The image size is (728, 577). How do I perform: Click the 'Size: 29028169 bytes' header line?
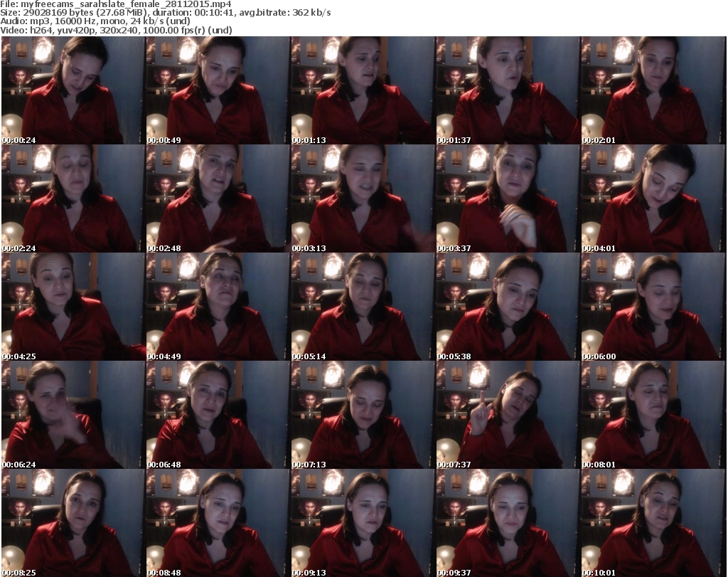(165, 13)
